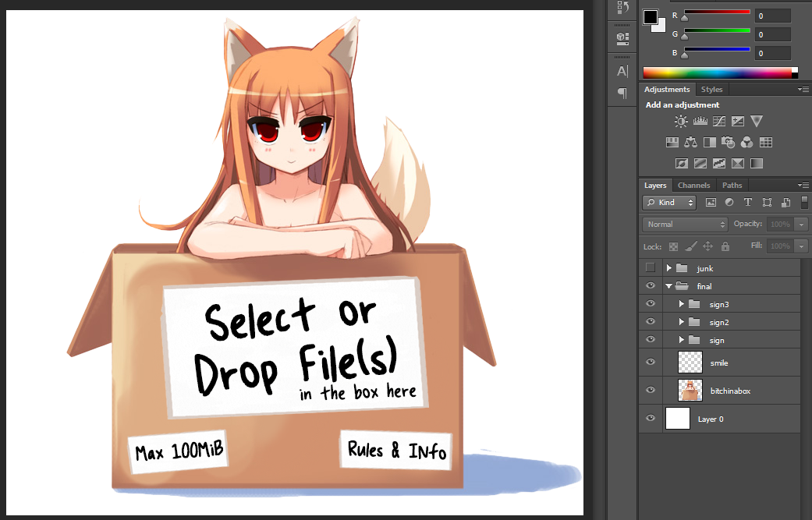Switch to the Channels tab
Screen dimensions: 812x520
pos(693,186)
